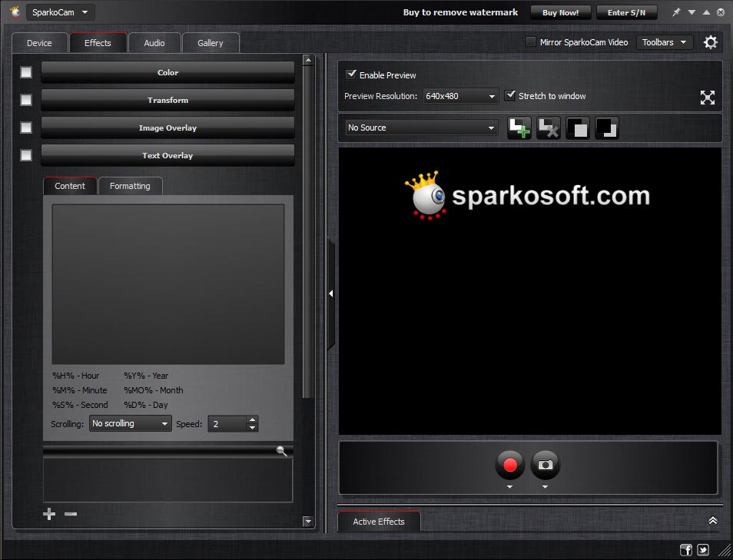Click the remove video source icon
The width and height of the screenshot is (733, 560).
click(x=549, y=128)
